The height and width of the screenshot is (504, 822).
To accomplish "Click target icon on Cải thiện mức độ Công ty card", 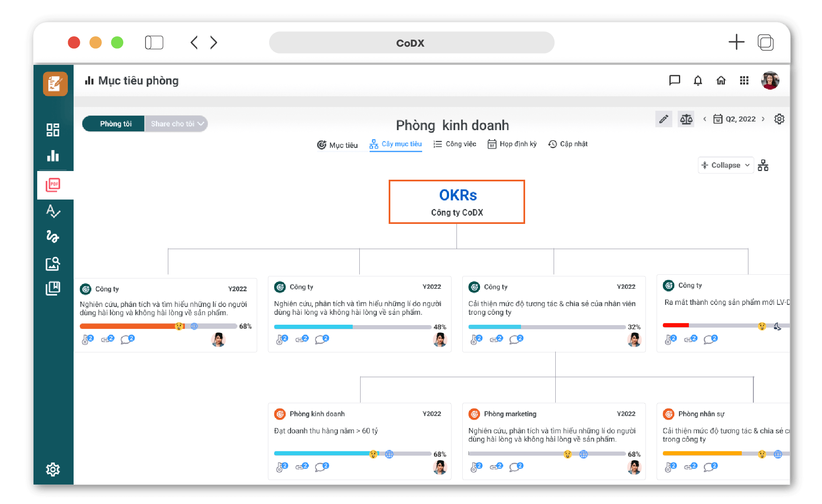I will 474,287.
